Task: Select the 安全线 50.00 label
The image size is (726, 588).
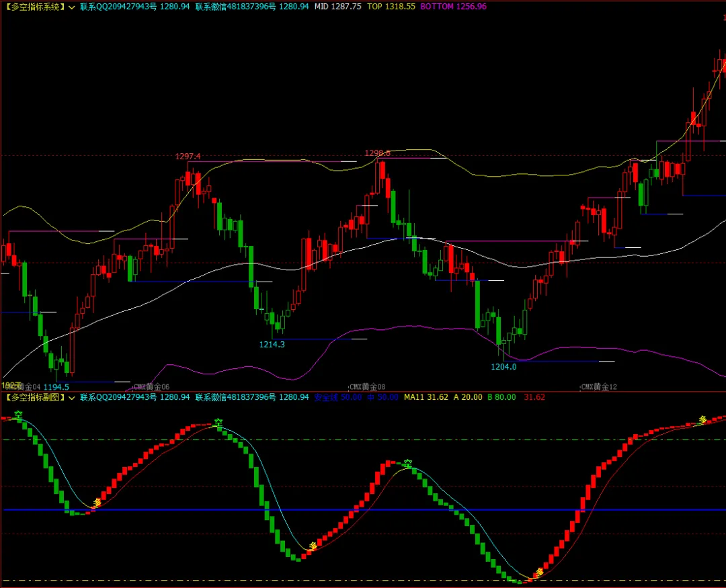Action: click(x=338, y=397)
